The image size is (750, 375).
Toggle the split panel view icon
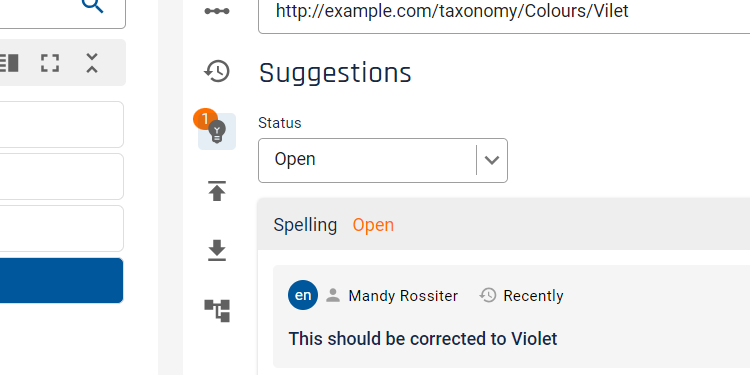pos(8,63)
